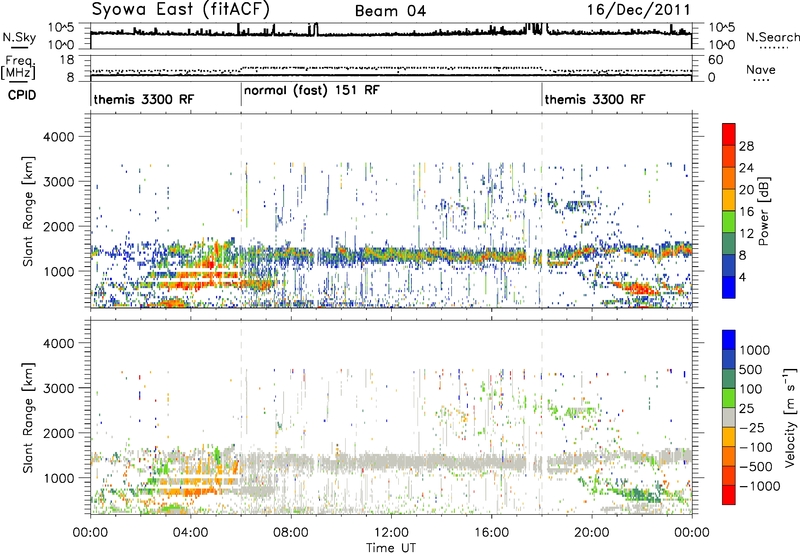This screenshot has height=554, width=800.
Task: Click the '16:00' time axis label
Action: pos(491,533)
